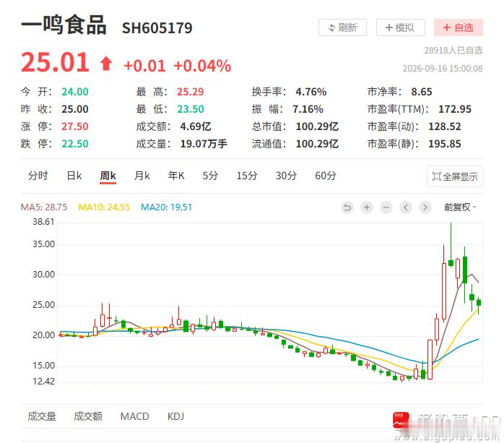Click the 12.42 axis low label
Screen dimensions: 504x443
coord(43,382)
